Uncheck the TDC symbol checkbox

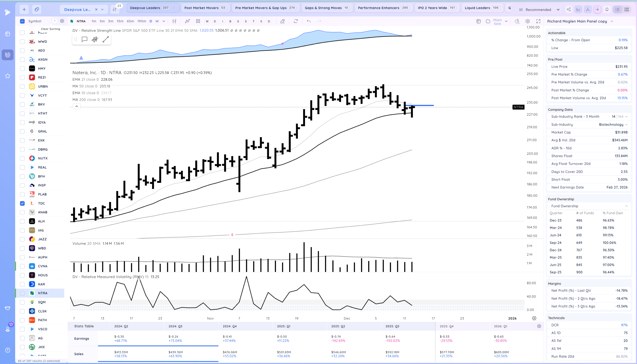(22, 203)
